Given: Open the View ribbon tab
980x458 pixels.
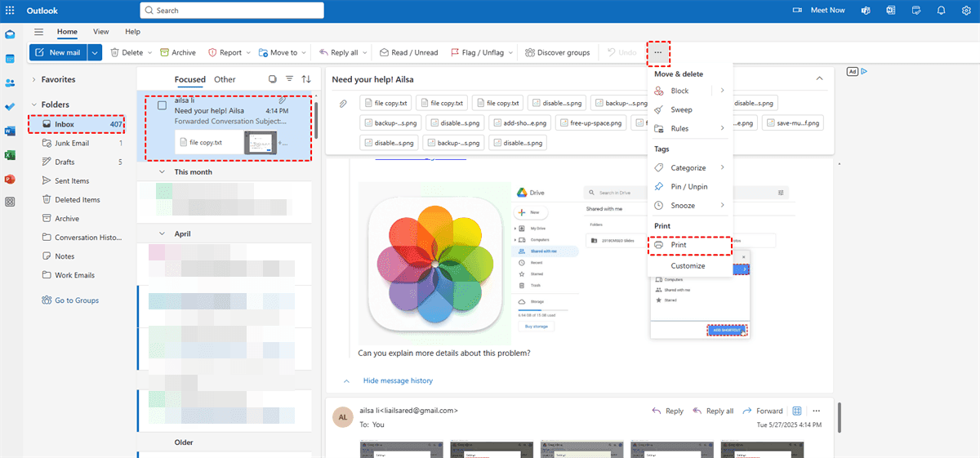Looking at the screenshot, I should pos(101,31).
